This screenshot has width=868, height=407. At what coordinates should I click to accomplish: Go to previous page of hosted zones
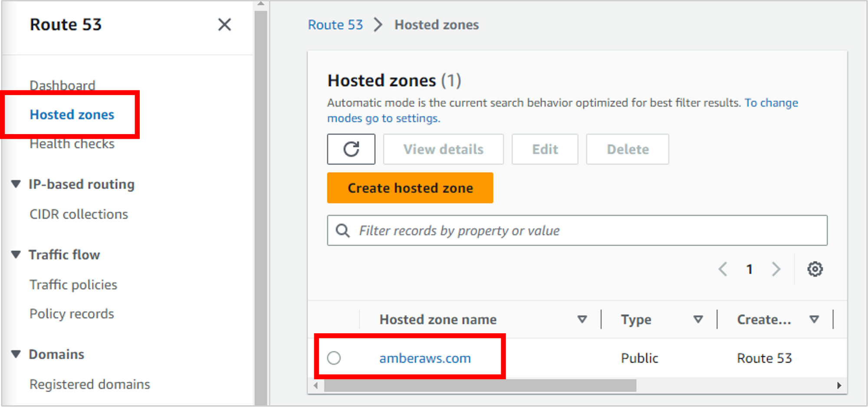coord(723,269)
